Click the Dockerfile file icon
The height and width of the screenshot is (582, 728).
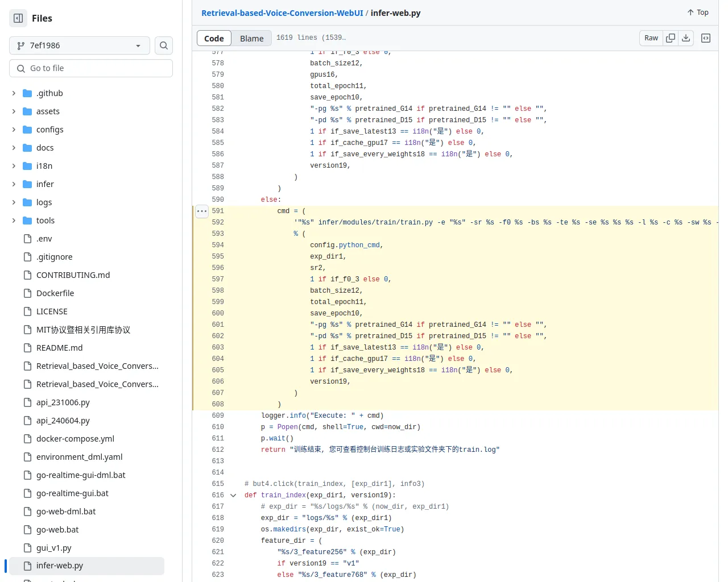[27, 293]
